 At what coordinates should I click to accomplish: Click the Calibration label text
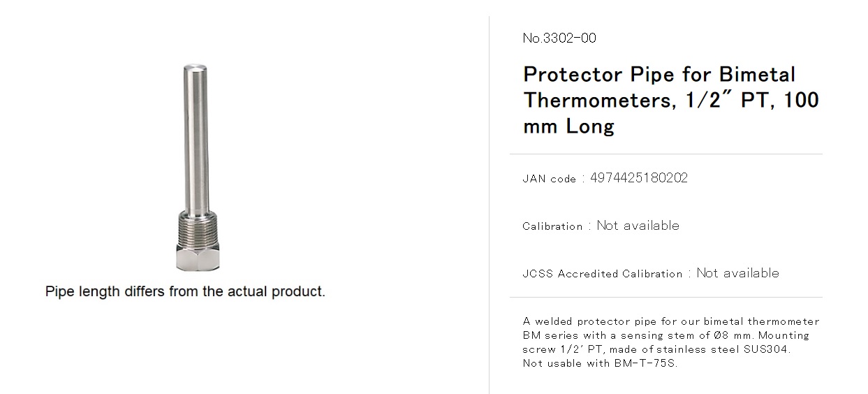(552, 226)
